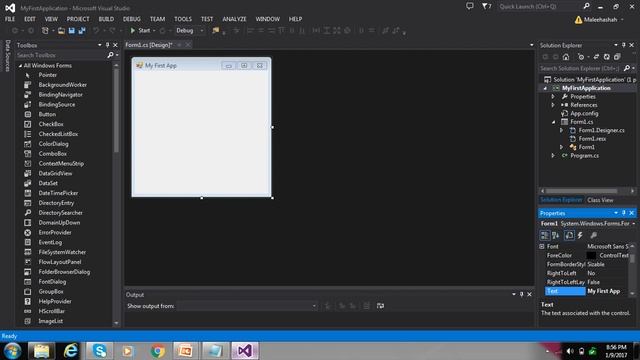
Task: Click the Toolbox scroll down arrow
Action: [116, 323]
